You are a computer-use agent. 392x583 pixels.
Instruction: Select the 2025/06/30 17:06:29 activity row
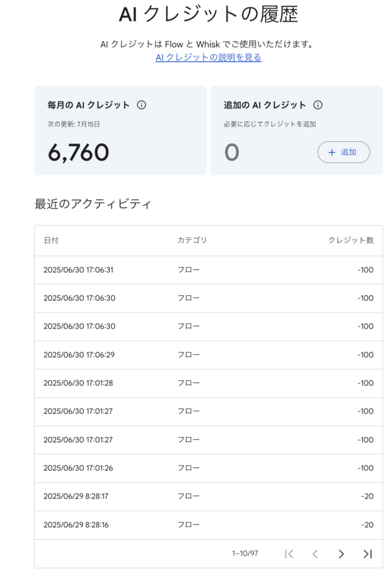click(208, 355)
